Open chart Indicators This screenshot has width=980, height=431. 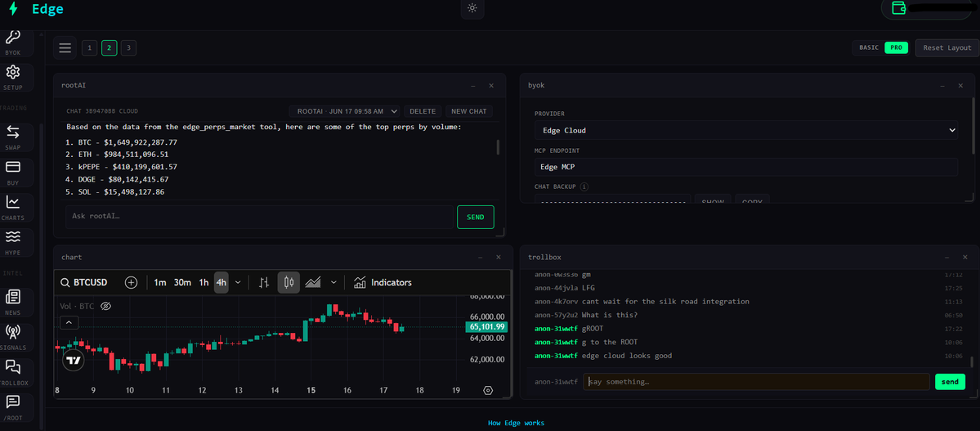coord(383,283)
